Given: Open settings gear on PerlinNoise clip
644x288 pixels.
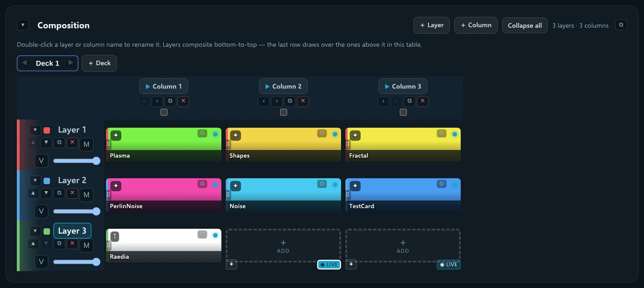Looking at the screenshot, I should [x=203, y=184].
